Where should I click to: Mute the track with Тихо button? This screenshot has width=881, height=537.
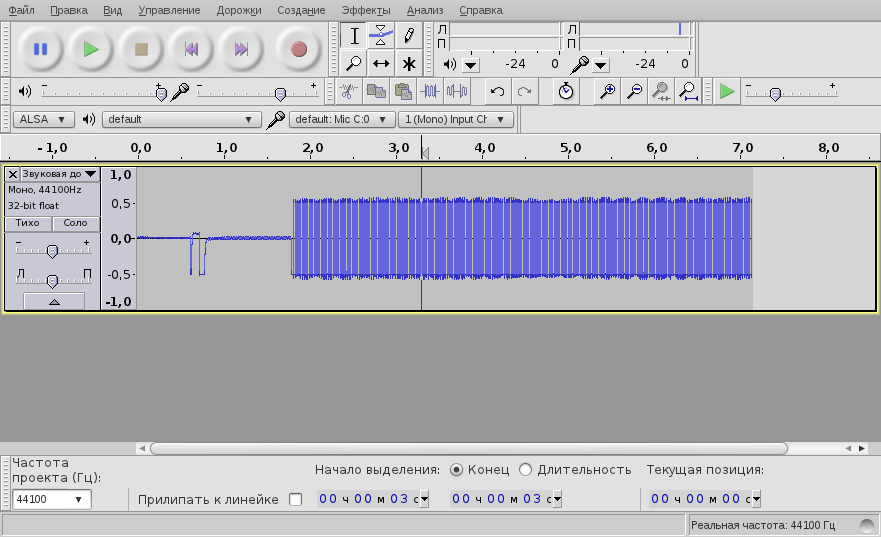coord(28,223)
